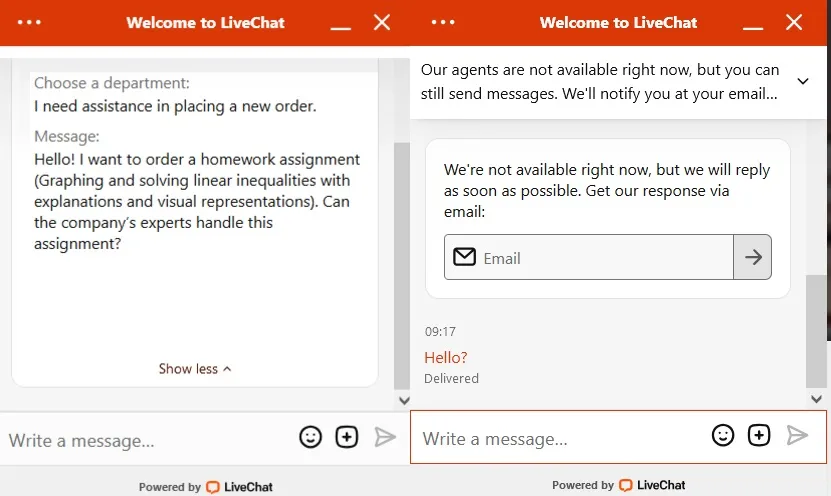Focus the left Write a message field

(148, 440)
